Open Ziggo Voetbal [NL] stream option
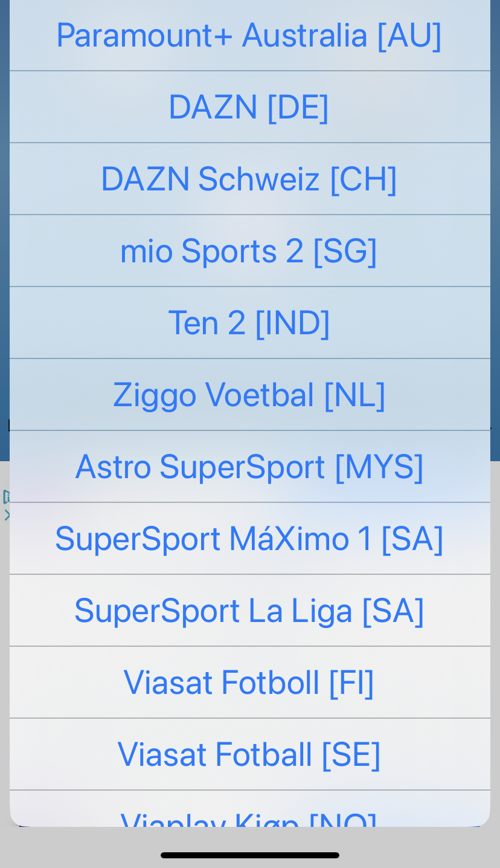Screen dimensions: 500x868 [249, 395]
